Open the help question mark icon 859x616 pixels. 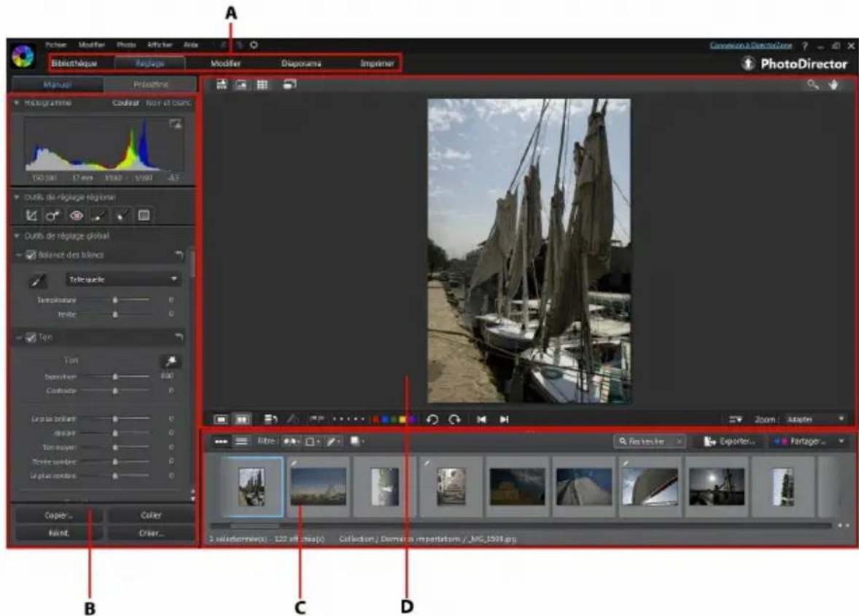click(805, 46)
